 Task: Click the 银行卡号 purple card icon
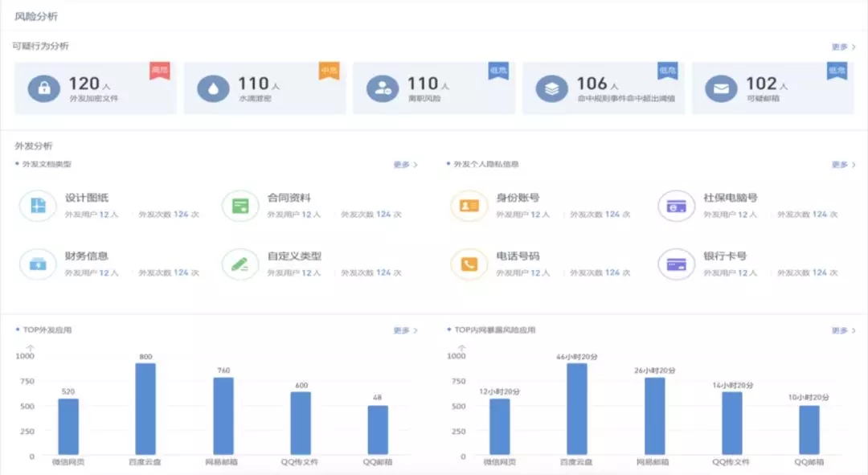pyautogui.click(x=676, y=264)
